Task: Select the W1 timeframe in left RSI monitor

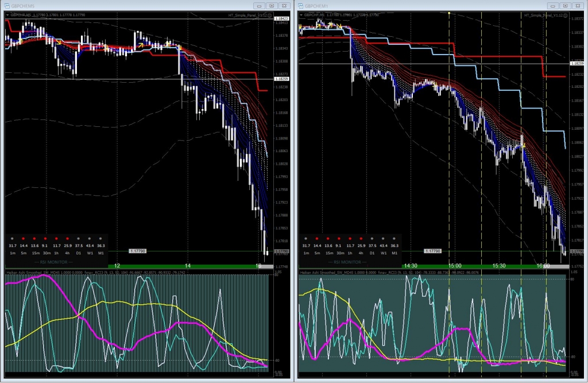Action: (90, 253)
